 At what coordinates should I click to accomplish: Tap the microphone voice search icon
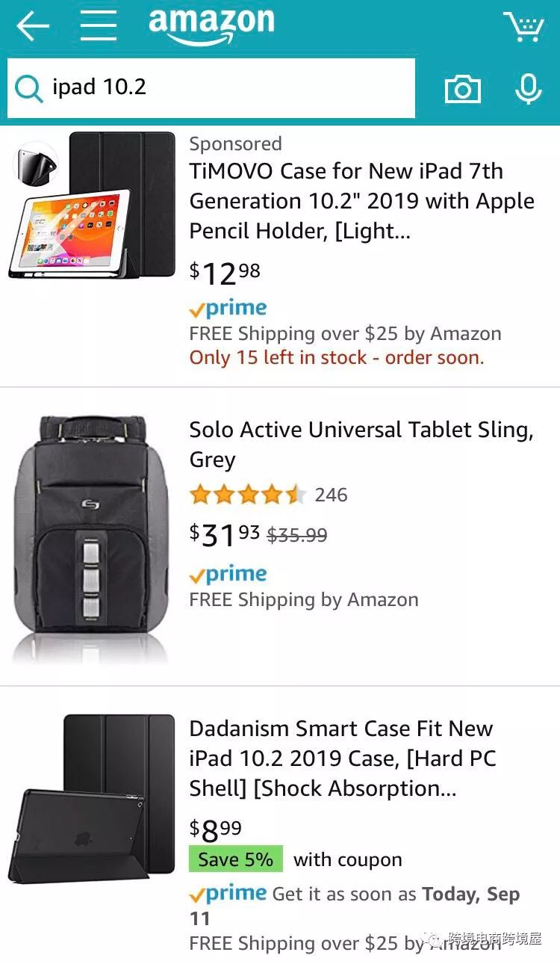pyautogui.click(x=528, y=90)
